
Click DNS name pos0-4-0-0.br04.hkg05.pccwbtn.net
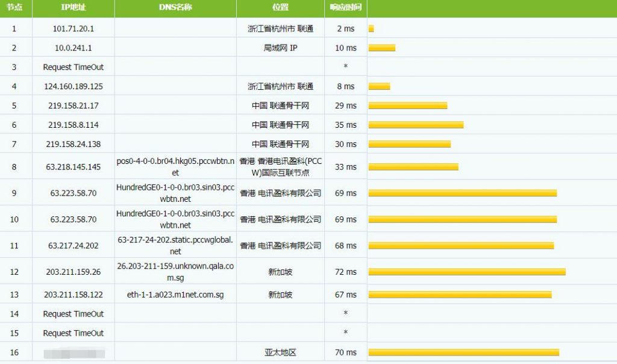[175, 167]
